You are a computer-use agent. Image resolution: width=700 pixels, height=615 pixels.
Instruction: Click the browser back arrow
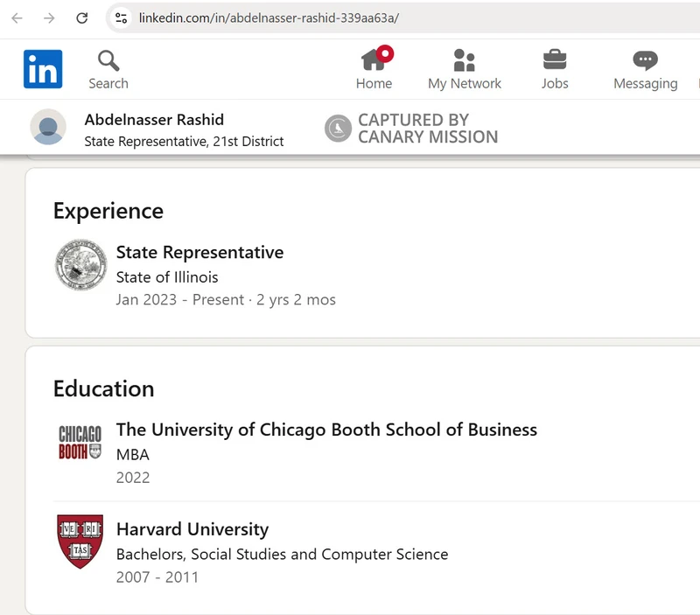17,17
